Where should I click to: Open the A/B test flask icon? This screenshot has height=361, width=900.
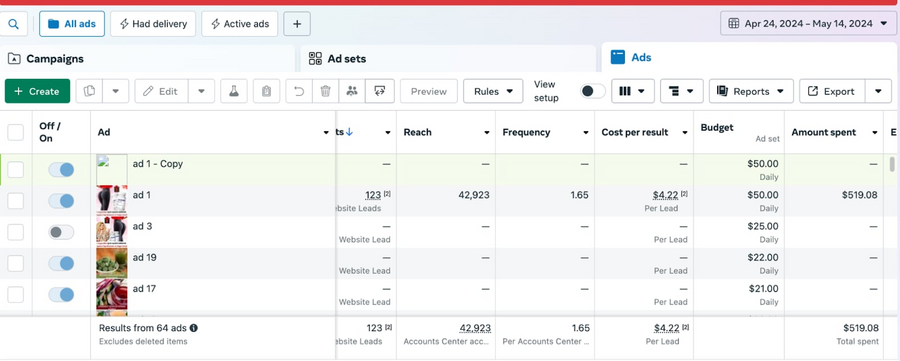(234, 91)
